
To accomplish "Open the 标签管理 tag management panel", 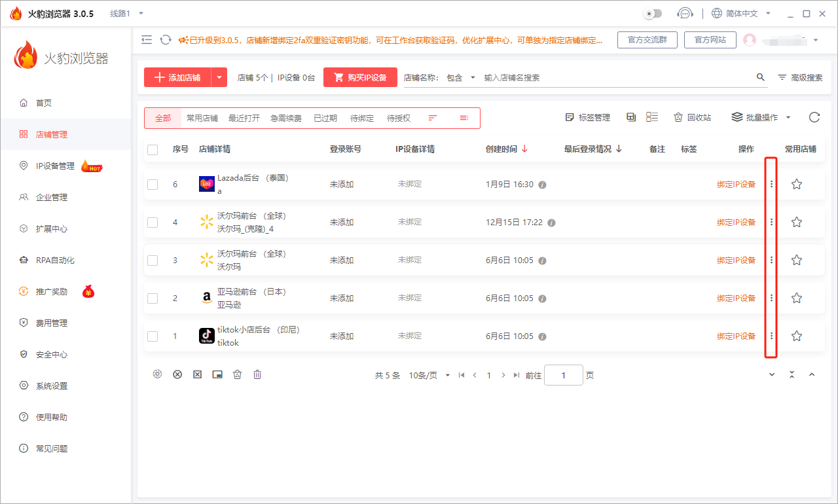I will click(x=589, y=117).
